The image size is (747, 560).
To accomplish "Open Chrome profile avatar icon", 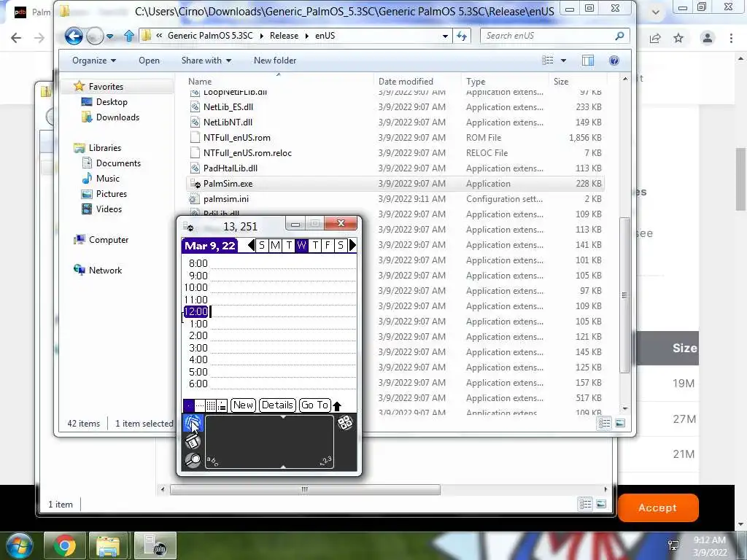I will [708, 38].
